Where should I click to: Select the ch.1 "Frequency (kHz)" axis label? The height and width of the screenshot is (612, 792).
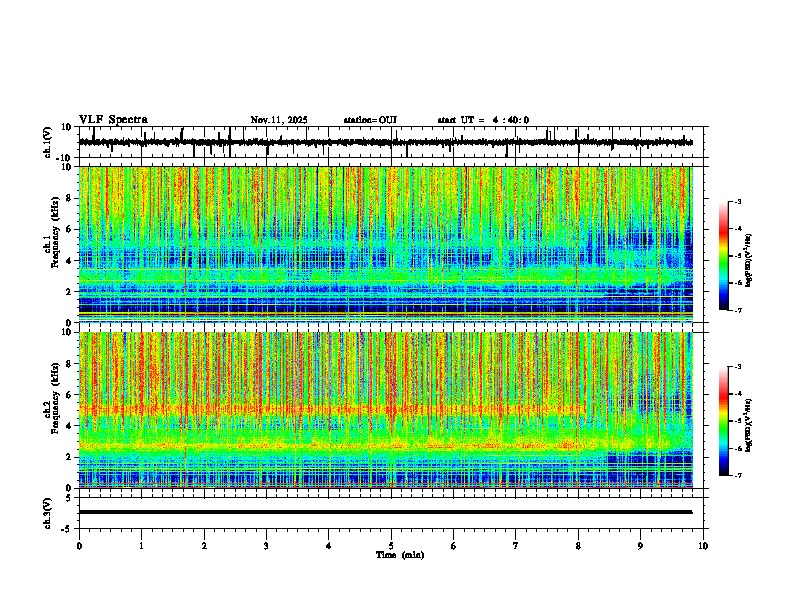[x=55, y=233]
